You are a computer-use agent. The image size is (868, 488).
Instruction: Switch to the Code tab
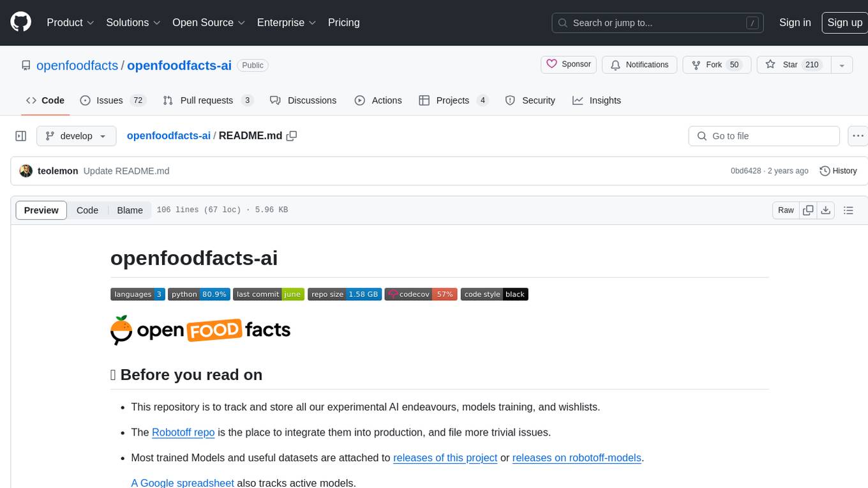point(45,100)
